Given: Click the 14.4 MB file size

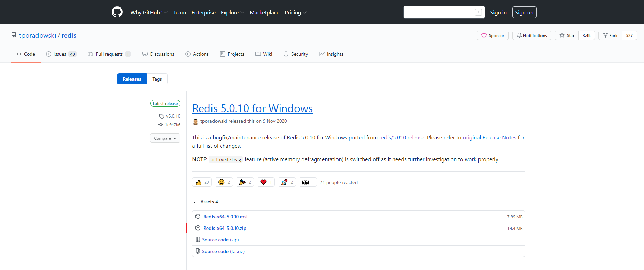Looking at the screenshot, I should point(515,228).
